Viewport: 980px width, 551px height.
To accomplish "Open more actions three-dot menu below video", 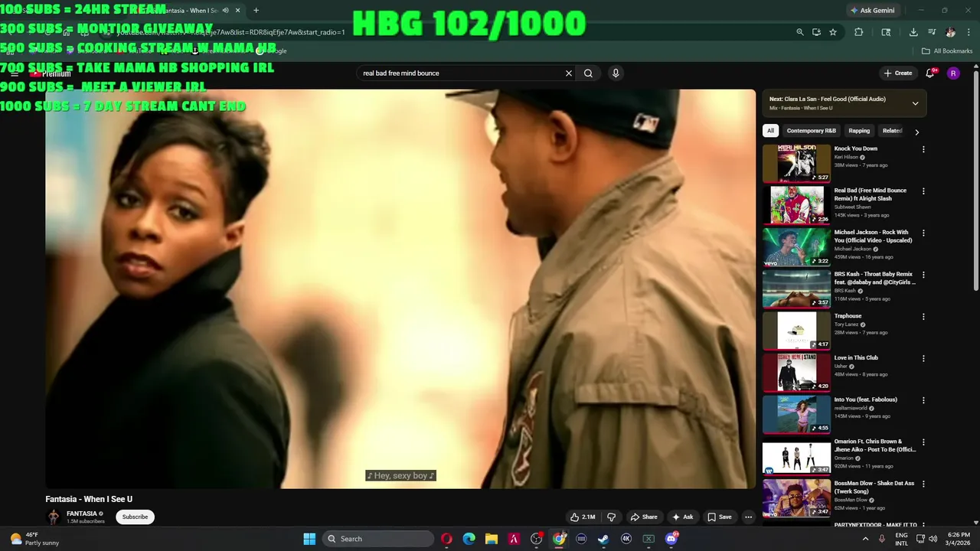I will coord(749,517).
